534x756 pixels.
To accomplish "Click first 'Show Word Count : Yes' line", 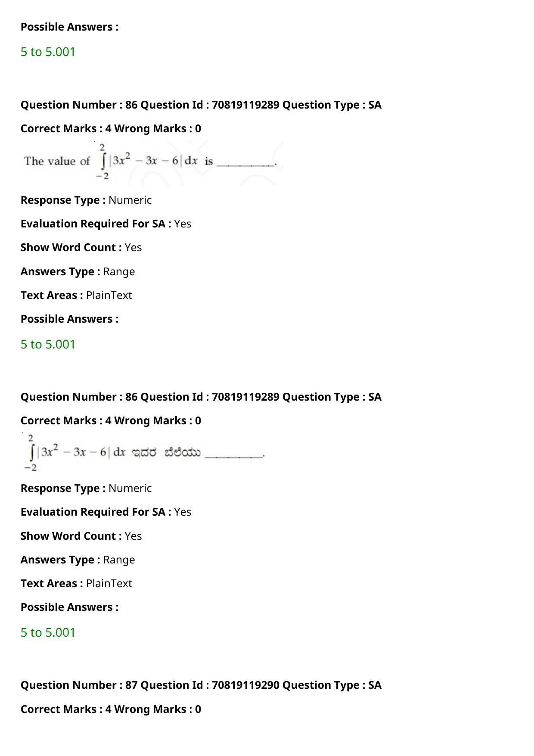I will 81,247.
